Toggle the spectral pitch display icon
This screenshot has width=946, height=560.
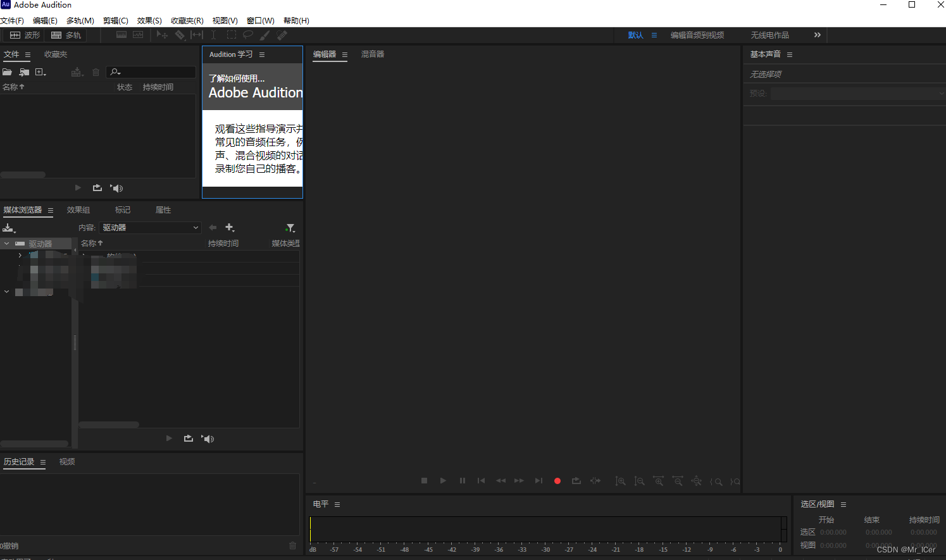pos(139,35)
